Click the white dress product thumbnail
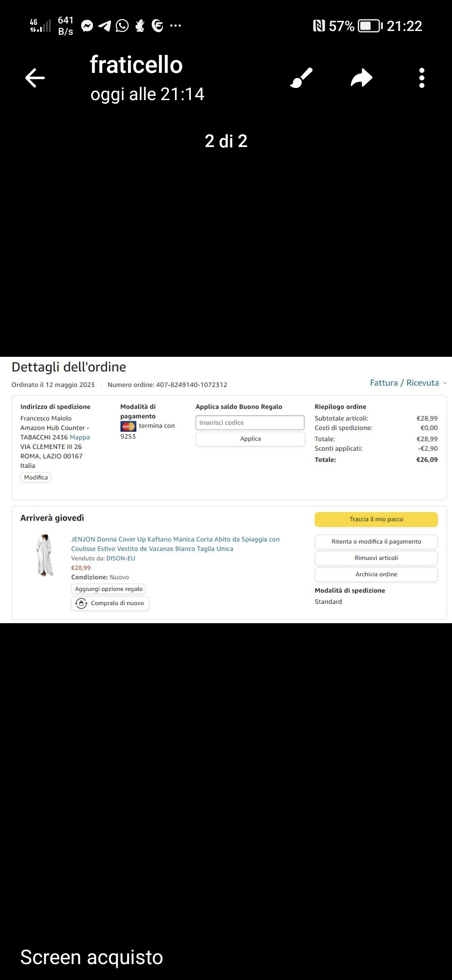The width and height of the screenshot is (452, 980). pos(45,555)
